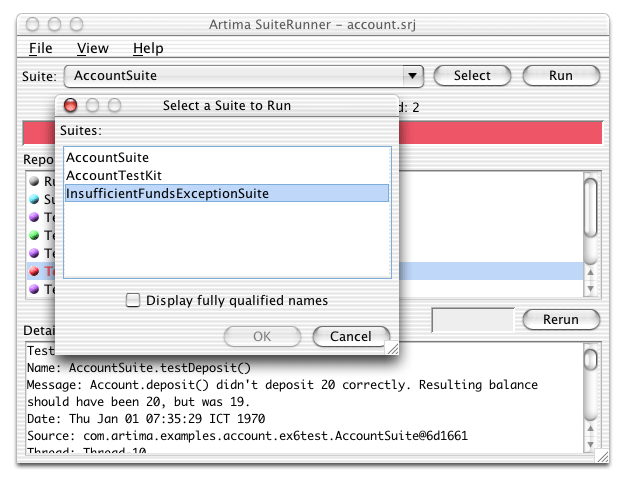Viewport: 632px width, 496px height.
Task: Click the empty field beside Rerun
Action: pos(473,320)
